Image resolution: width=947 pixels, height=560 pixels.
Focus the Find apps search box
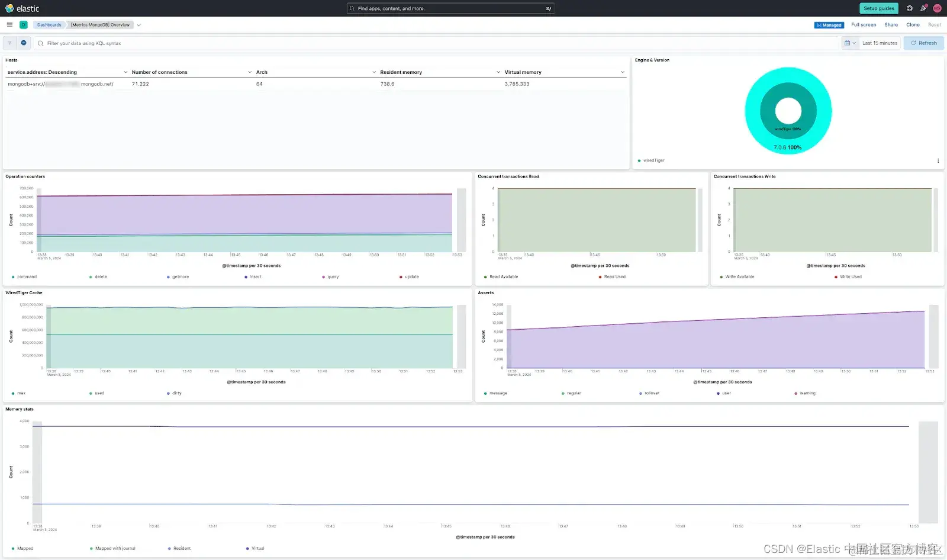[x=450, y=8]
